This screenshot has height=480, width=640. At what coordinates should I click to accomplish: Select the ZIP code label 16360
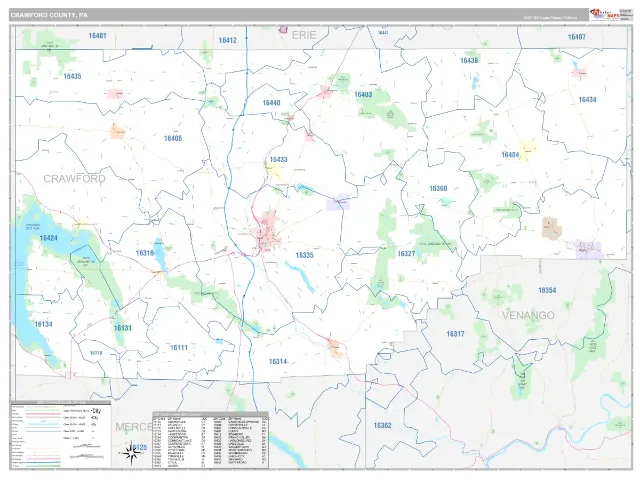tap(438, 189)
